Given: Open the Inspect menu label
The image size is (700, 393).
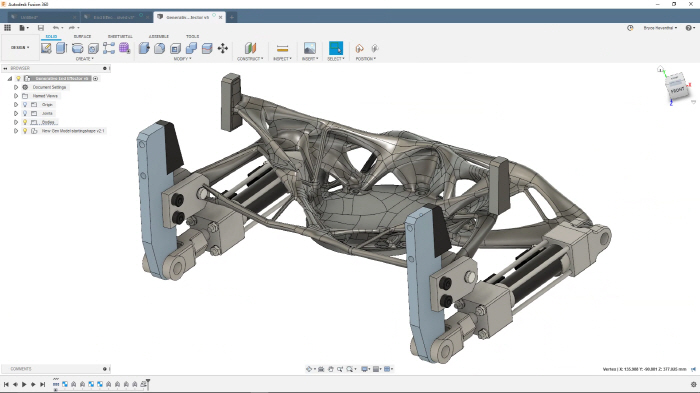Looking at the screenshot, I should (x=282, y=59).
